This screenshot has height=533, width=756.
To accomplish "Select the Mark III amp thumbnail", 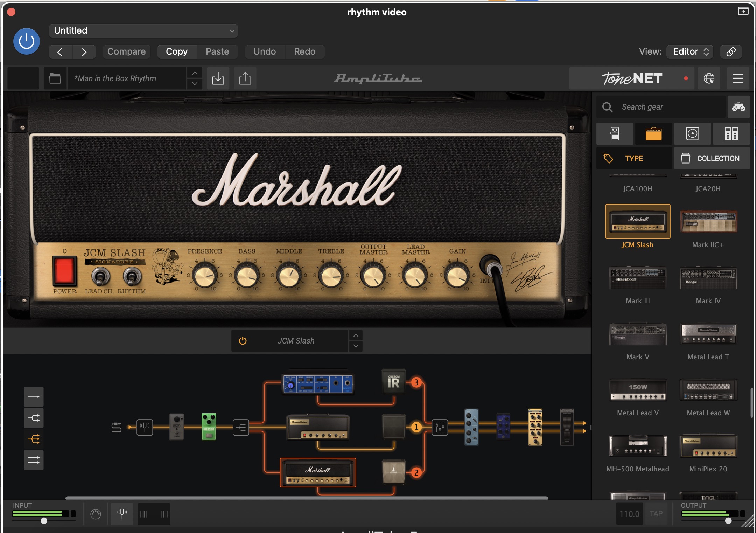I will (x=638, y=278).
